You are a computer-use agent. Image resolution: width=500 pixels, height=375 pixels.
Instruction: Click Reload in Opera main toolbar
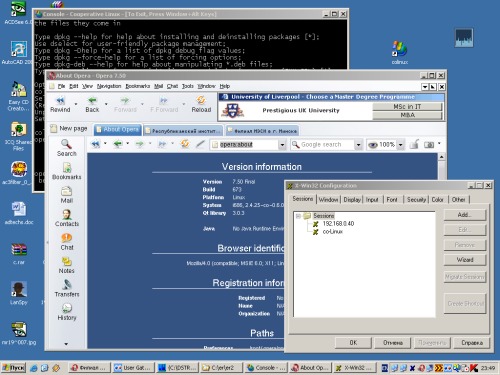201,105
